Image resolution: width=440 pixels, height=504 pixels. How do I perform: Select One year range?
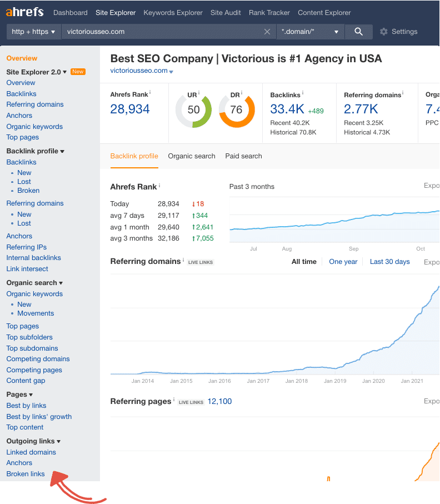pyautogui.click(x=343, y=262)
